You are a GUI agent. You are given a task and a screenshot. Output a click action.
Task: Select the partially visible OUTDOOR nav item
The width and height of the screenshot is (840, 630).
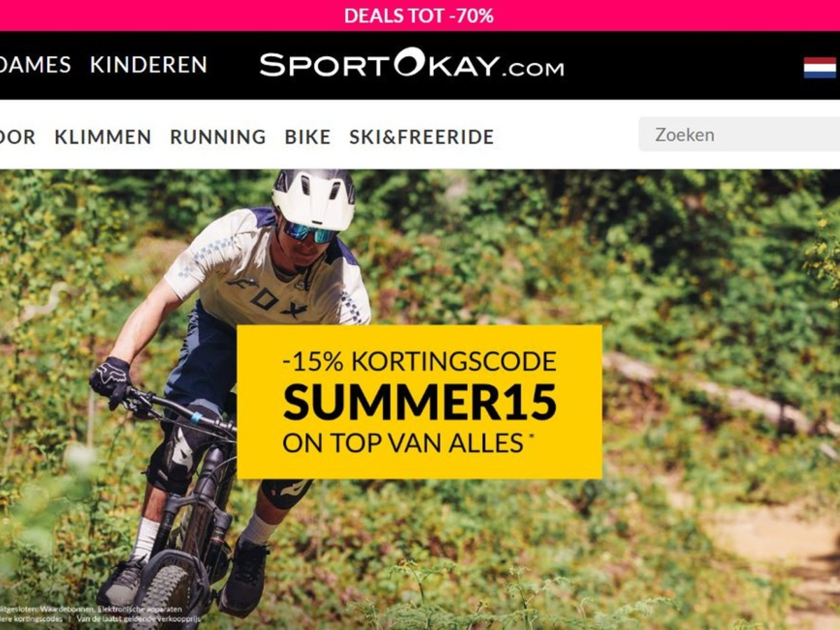click(x=17, y=136)
